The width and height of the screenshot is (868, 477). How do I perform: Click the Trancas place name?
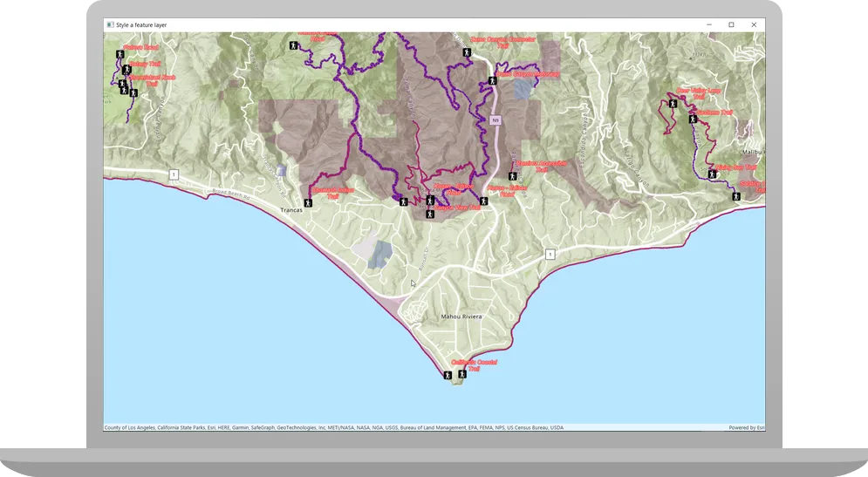(291, 210)
